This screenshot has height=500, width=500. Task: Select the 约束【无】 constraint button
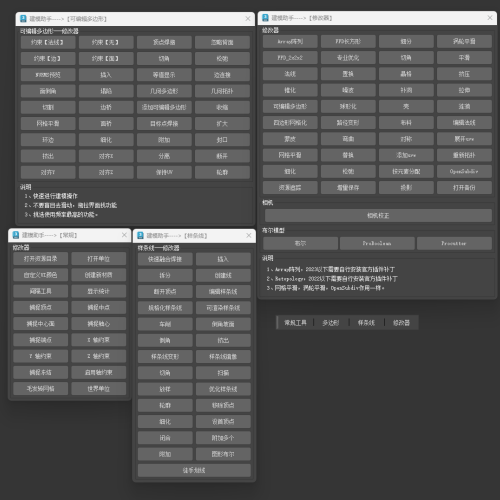[106, 42]
